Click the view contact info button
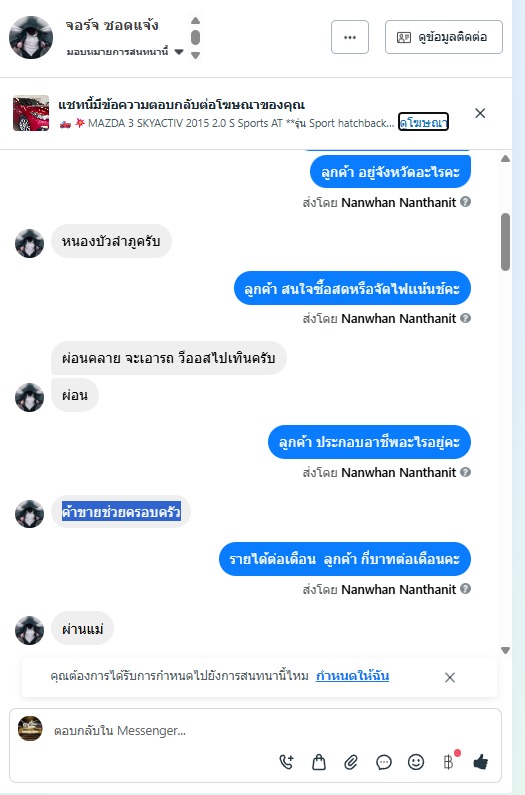Image resolution: width=525 pixels, height=795 pixels. pos(444,37)
